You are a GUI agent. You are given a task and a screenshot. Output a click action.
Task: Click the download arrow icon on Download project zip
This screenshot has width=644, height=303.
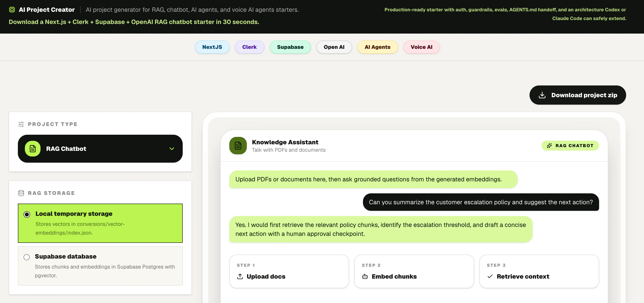click(x=542, y=95)
